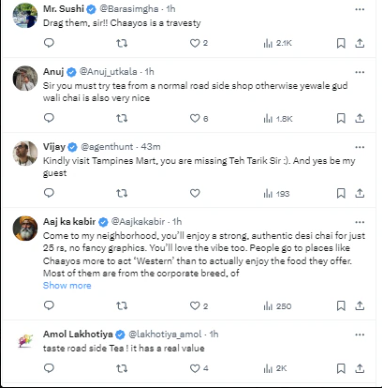Share Vijay's Teh Tarik tweet
The image size is (382, 388).
[x=359, y=193]
